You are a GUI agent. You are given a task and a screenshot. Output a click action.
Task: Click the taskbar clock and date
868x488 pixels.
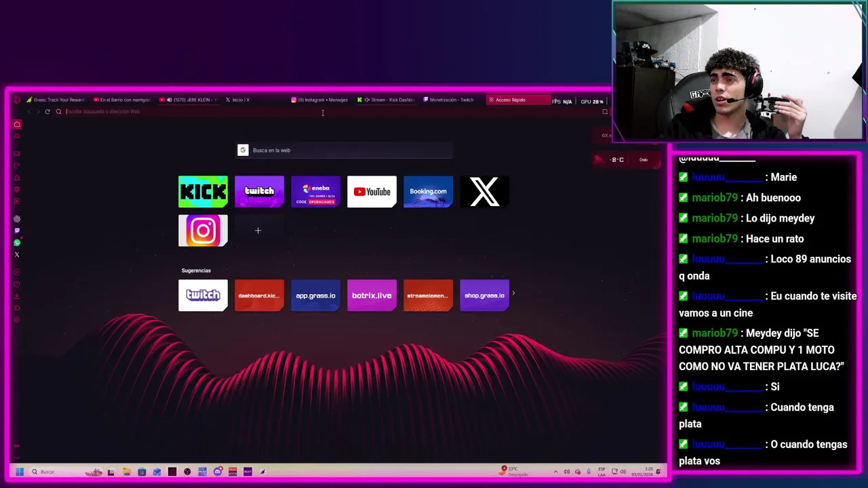tap(644, 472)
